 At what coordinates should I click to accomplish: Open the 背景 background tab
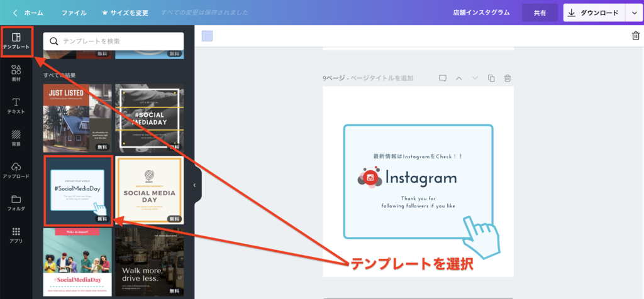(x=16, y=138)
